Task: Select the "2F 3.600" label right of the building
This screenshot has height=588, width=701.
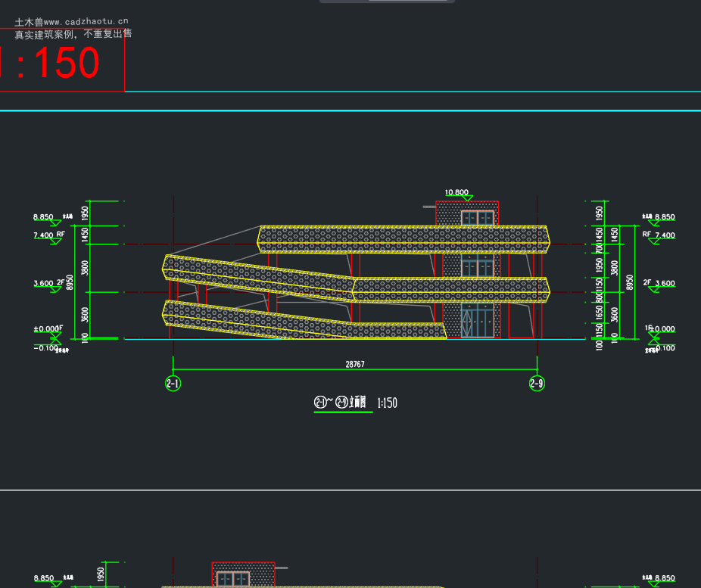Action: coord(659,283)
